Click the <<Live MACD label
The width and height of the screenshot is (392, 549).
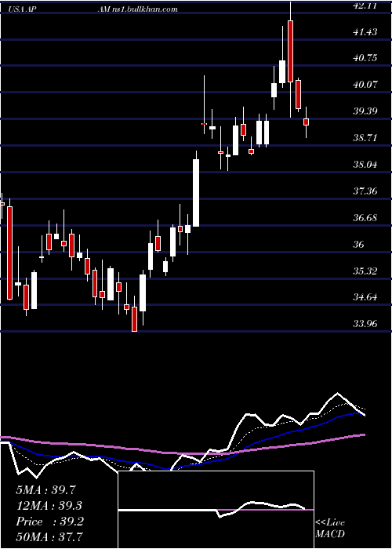[330, 528]
